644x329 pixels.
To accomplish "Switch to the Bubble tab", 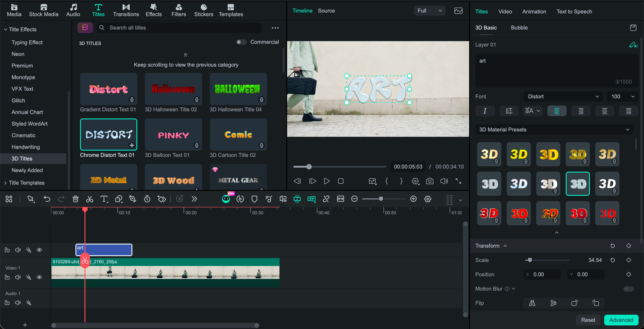I will (x=519, y=28).
